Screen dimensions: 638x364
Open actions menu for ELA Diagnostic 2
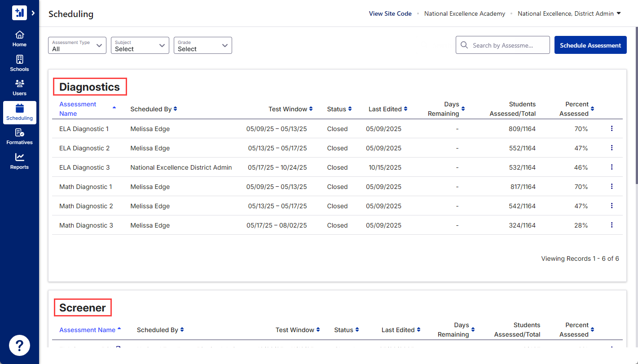click(612, 148)
